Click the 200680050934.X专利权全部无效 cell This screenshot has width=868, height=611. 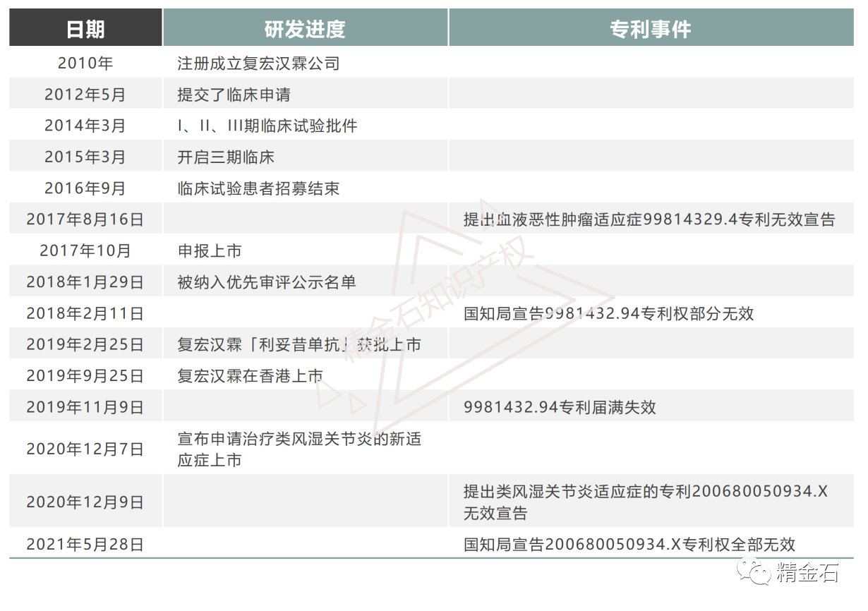651,543
